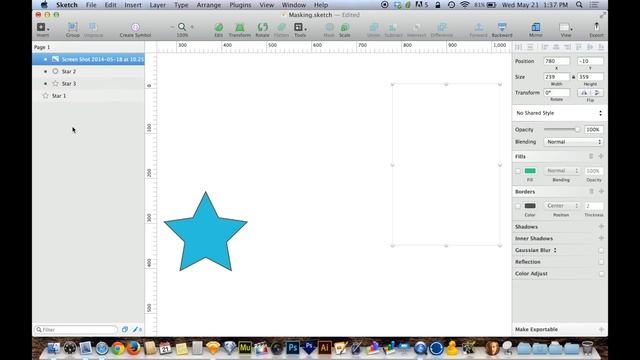The width and height of the screenshot is (640, 360).
Task: Click the dark border color swatch
Action: 530,206
